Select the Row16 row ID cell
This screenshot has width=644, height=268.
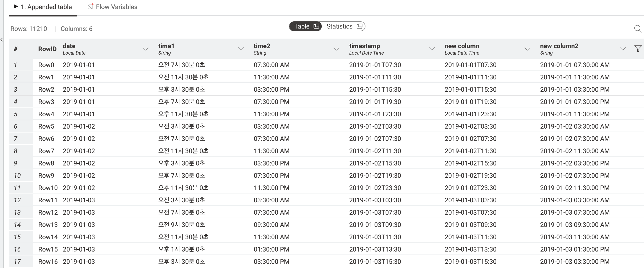(48, 262)
